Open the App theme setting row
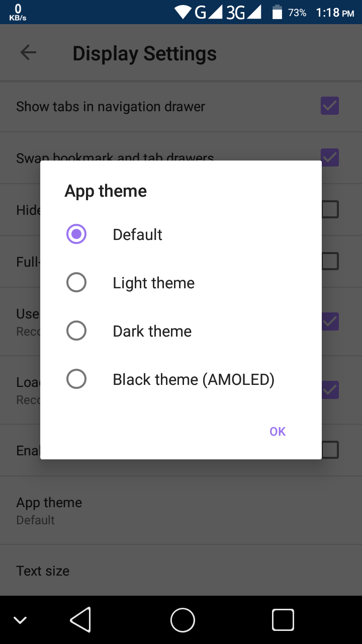The width and height of the screenshot is (362, 644). point(181,510)
